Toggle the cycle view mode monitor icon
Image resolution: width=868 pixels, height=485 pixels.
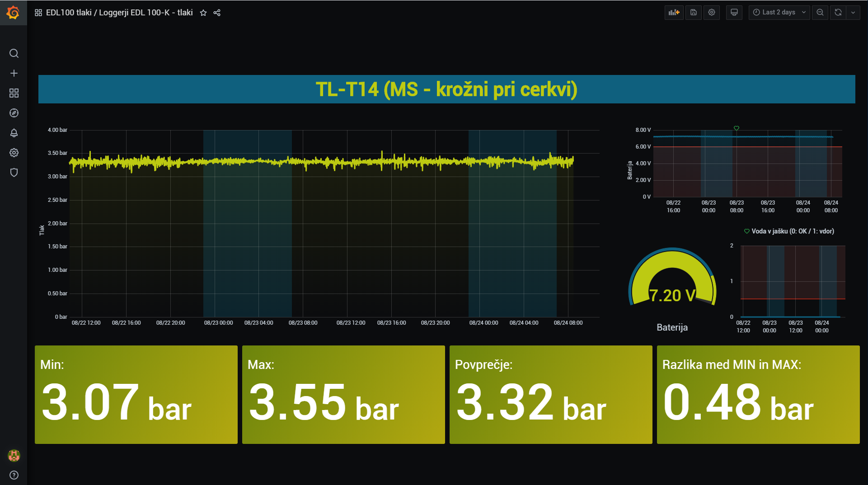(x=734, y=13)
